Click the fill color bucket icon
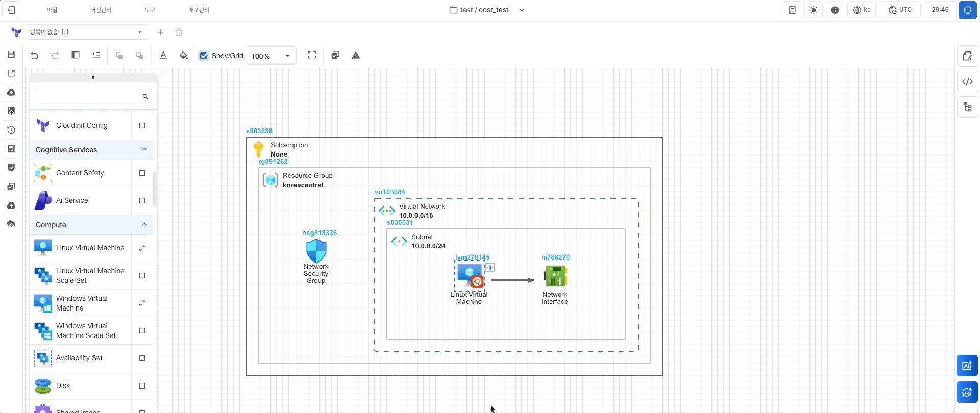Viewport: 980px width, 413px height. (184, 56)
